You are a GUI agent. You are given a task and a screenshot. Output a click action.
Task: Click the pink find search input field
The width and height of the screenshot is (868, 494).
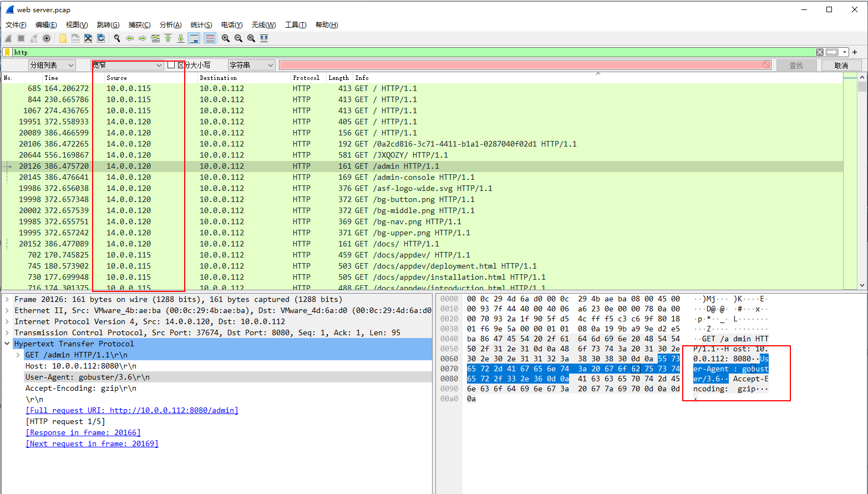point(525,65)
